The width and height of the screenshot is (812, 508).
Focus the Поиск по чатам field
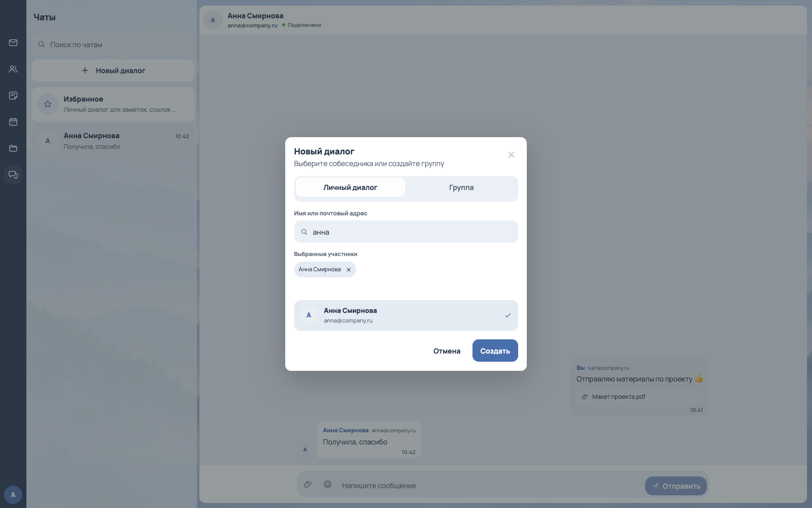click(x=113, y=45)
